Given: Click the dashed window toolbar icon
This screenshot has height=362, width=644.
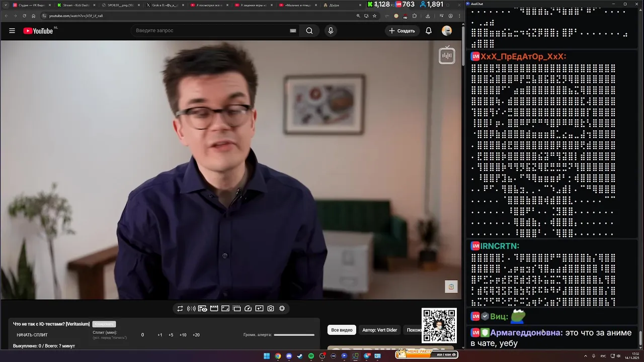Looking at the screenshot, I should click(236, 309).
